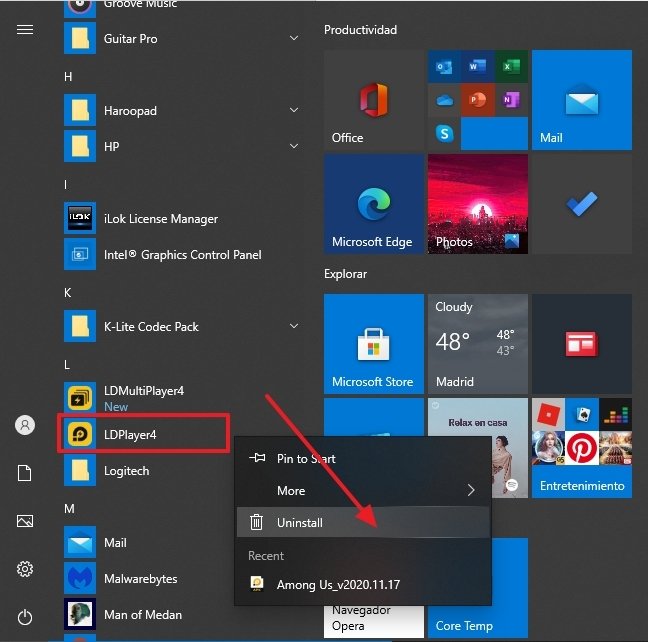Image resolution: width=648 pixels, height=642 pixels.
Task: Open the Office tile
Action: pyautogui.click(x=374, y=100)
